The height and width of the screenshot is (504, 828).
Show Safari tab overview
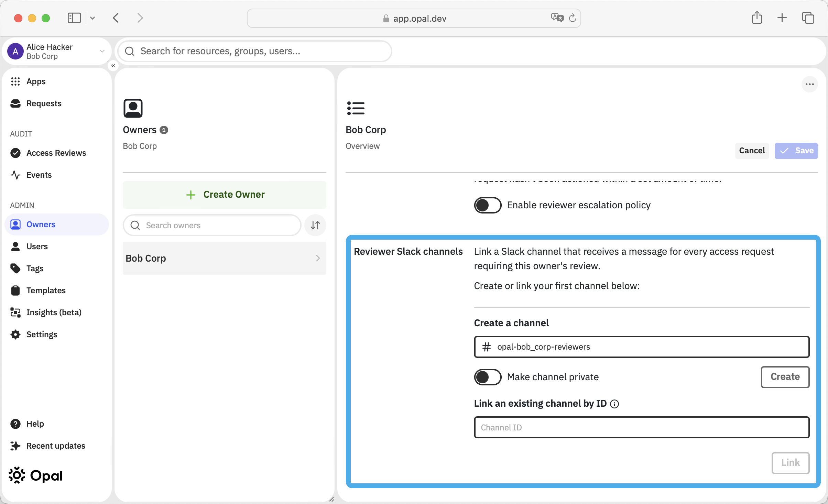[x=808, y=18]
